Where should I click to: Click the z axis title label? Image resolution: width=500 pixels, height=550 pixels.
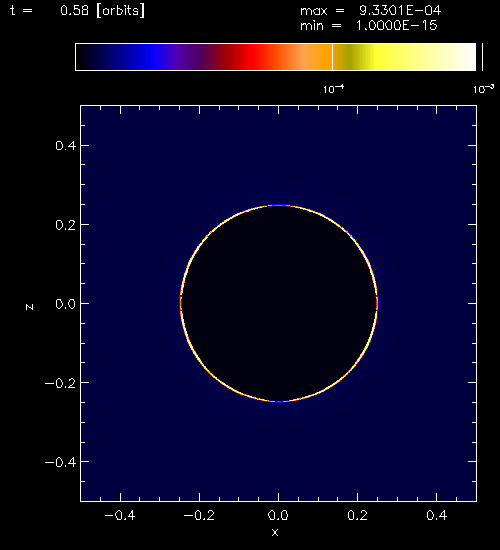[29, 307]
